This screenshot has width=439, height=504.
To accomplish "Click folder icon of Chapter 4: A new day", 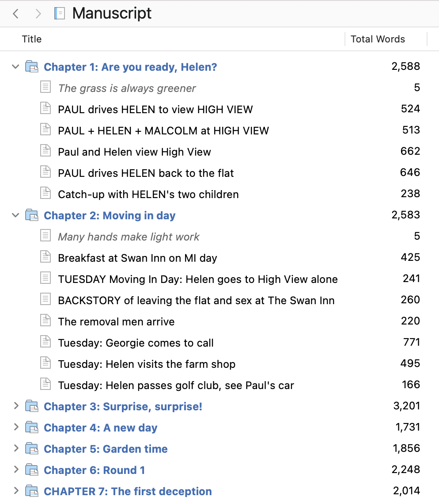I will [32, 428].
